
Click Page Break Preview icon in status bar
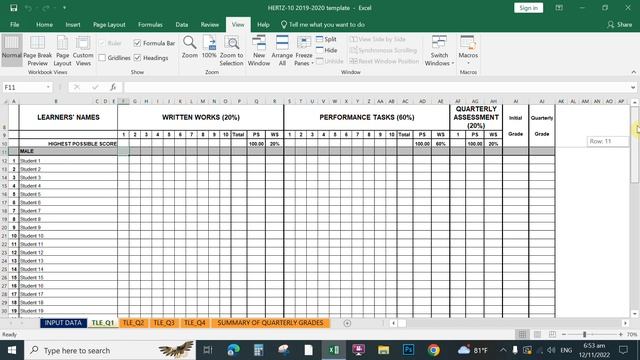point(552,334)
